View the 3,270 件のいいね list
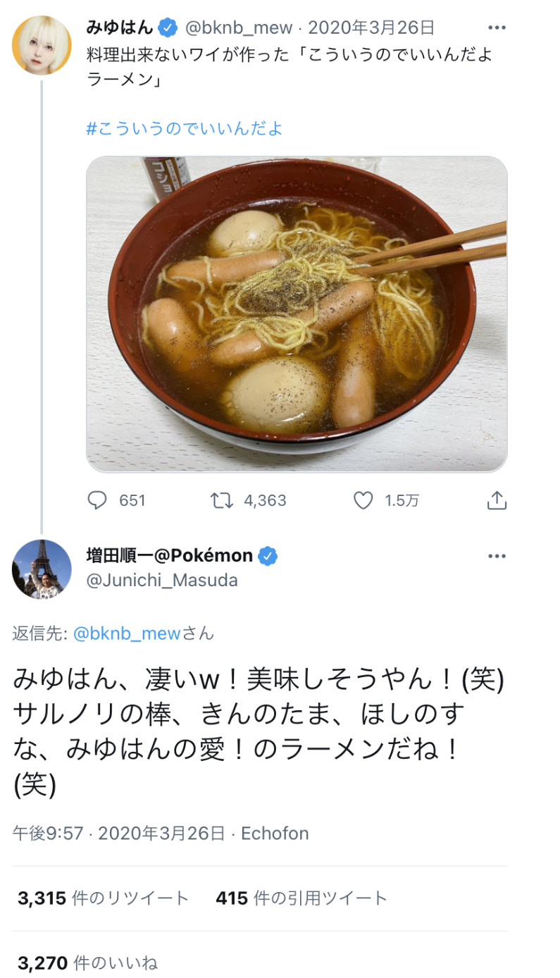The height and width of the screenshot is (978, 560). click(x=87, y=962)
